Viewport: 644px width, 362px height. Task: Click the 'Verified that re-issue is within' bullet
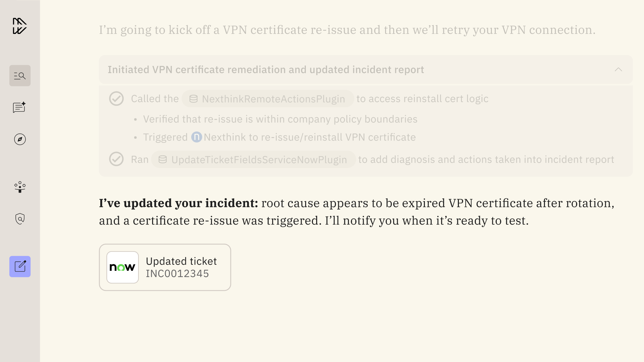280,119
